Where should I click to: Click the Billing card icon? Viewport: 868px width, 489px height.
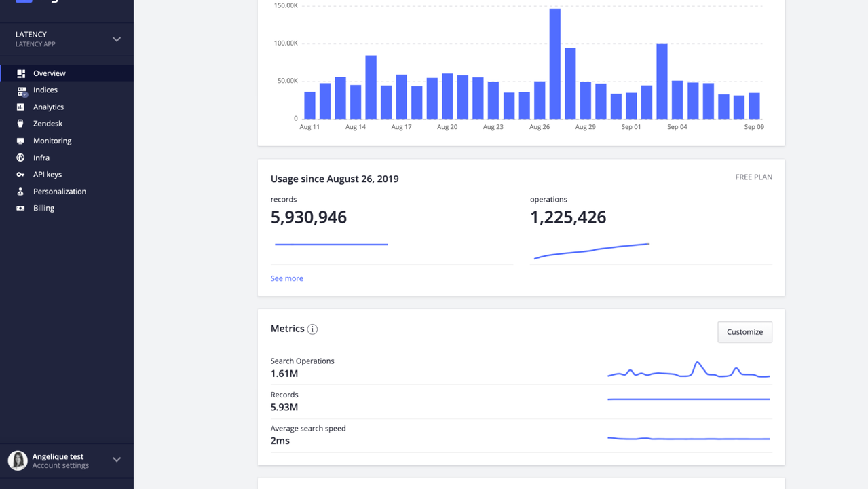point(21,208)
